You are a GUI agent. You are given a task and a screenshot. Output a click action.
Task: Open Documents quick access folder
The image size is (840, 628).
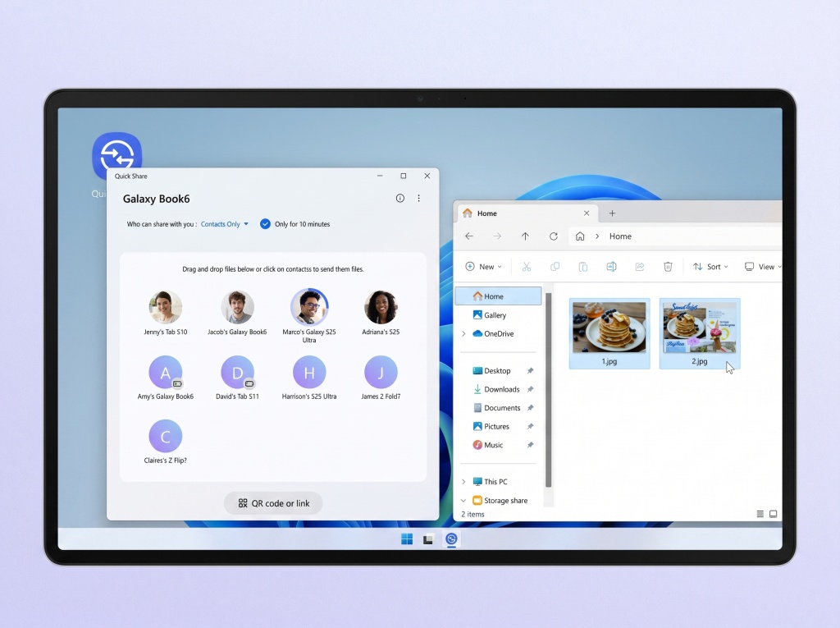(496, 407)
